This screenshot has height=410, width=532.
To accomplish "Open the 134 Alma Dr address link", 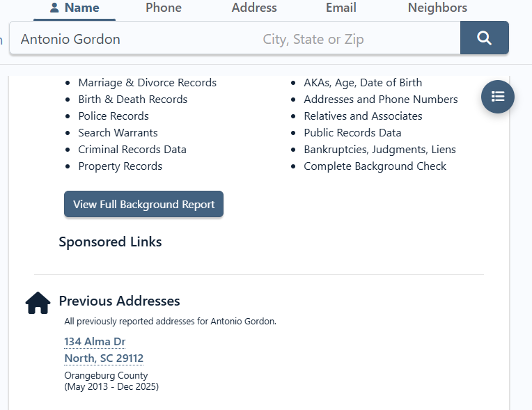I will point(95,341).
